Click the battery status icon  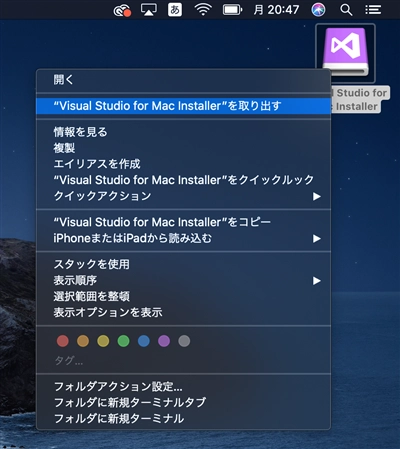232,10
